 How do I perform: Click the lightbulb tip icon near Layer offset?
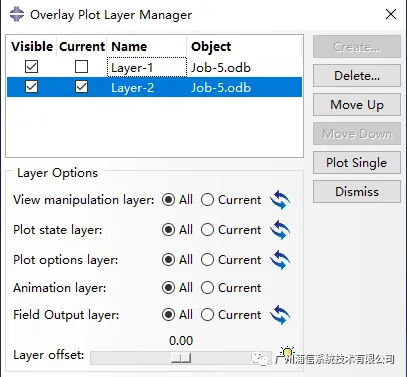[x=287, y=352]
